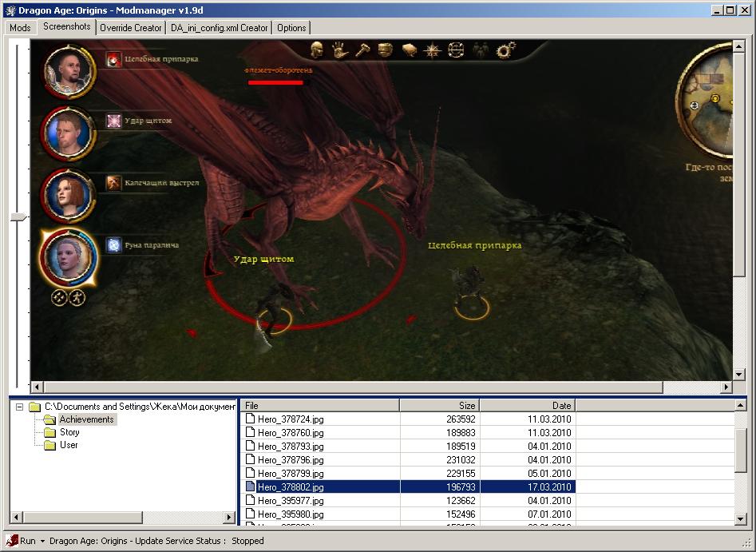Sort by the Size column header
The width and height of the screenshot is (756, 552).
[440, 406]
